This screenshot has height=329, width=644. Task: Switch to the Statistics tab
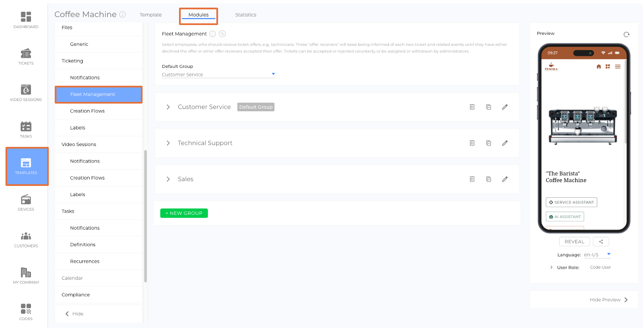pos(246,15)
